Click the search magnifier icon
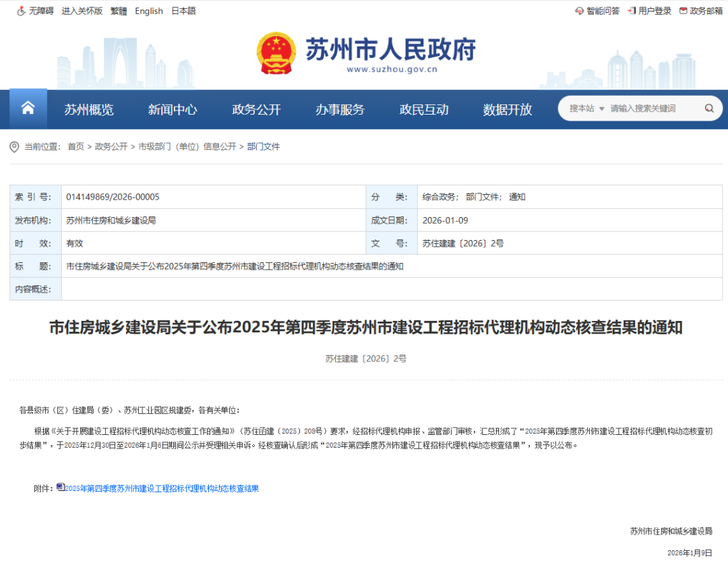This screenshot has height=561, width=728. (709, 109)
